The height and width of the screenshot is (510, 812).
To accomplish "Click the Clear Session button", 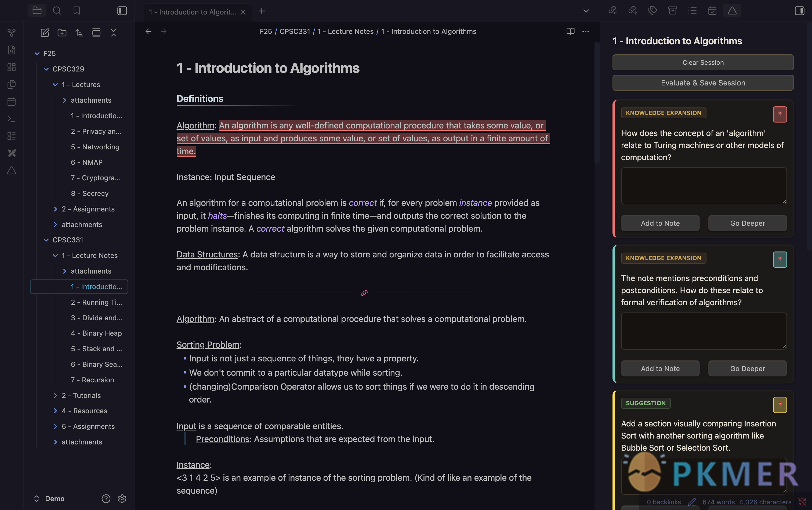I will coord(703,62).
